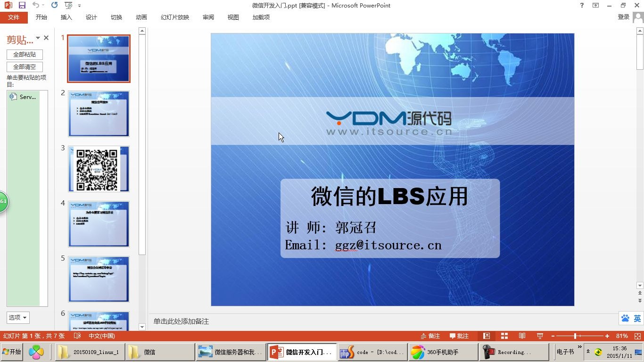Open the Undo history dropdown arrow
This screenshot has height=362, width=644.
43,5
